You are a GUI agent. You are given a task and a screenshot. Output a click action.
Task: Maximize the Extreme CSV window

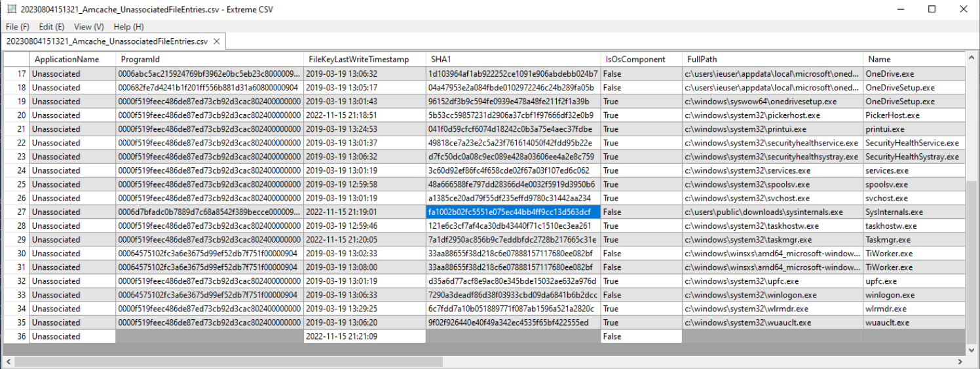932,9
